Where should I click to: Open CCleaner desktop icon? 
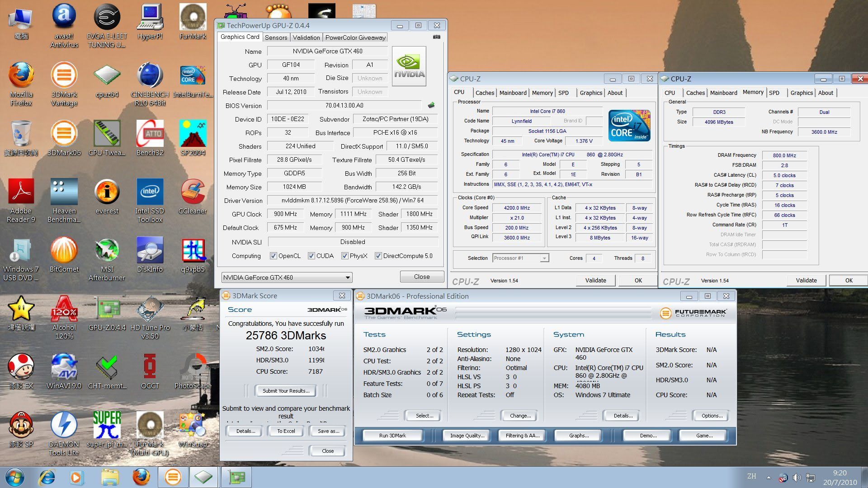pyautogui.click(x=193, y=197)
